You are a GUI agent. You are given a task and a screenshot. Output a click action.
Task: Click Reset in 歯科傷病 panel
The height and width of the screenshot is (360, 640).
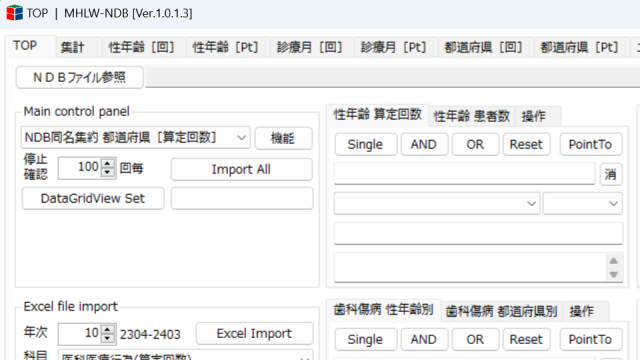(x=526, y=339)
